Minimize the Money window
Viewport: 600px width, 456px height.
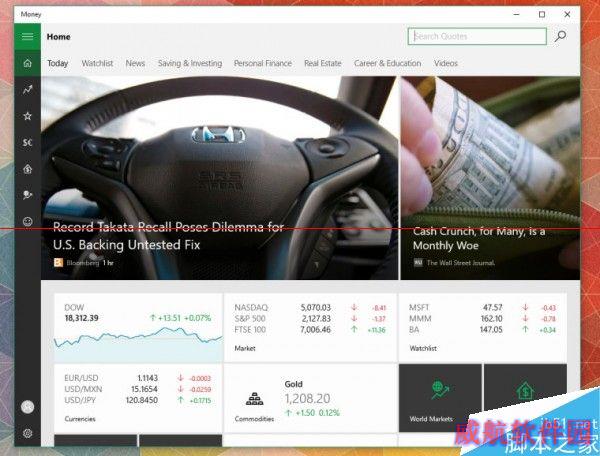click(x=517, y=15)
